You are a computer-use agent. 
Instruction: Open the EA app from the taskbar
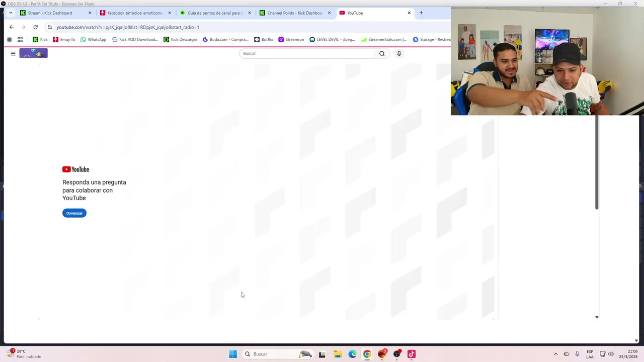click(382, 354)
